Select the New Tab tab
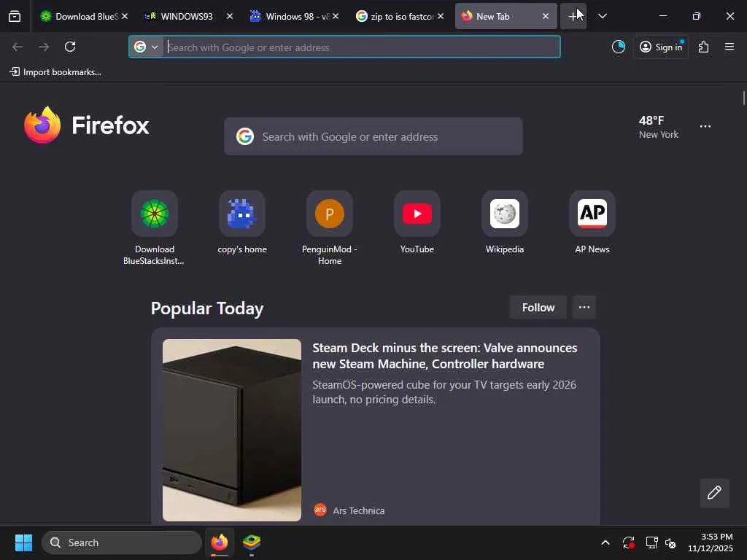 [x=500, y=16]
